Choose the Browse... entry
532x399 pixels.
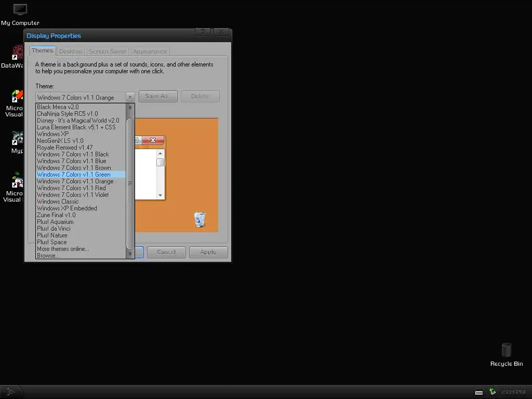pos(81,256)
